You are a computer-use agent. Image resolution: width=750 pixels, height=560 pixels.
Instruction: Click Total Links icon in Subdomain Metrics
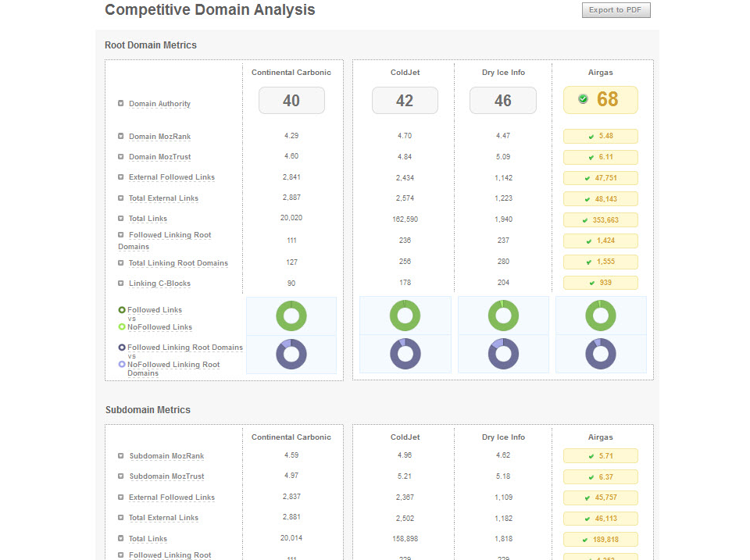tap(120, 538)
